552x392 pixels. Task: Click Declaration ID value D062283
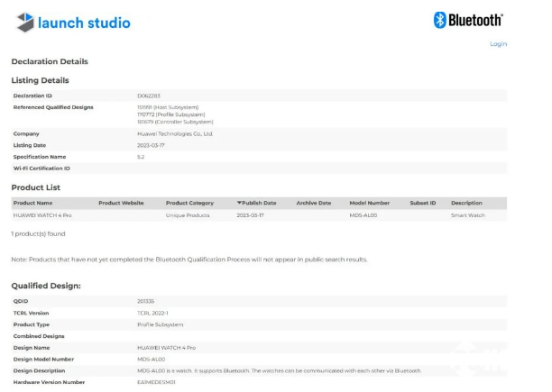(148, 95)
